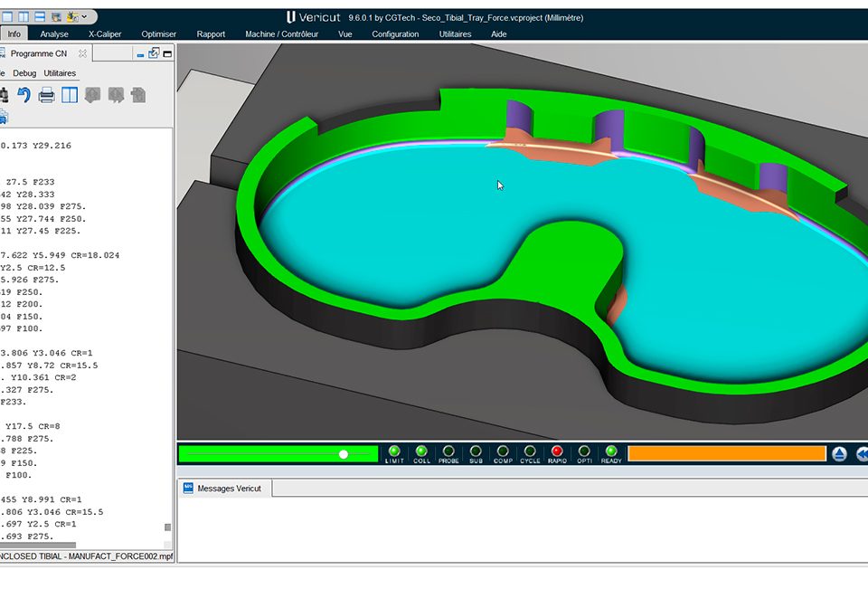The height and width of the screenshot is (589, 868).
Task: Open the quick-access toolbar dropdown arrow
Action: pos(84,16)
